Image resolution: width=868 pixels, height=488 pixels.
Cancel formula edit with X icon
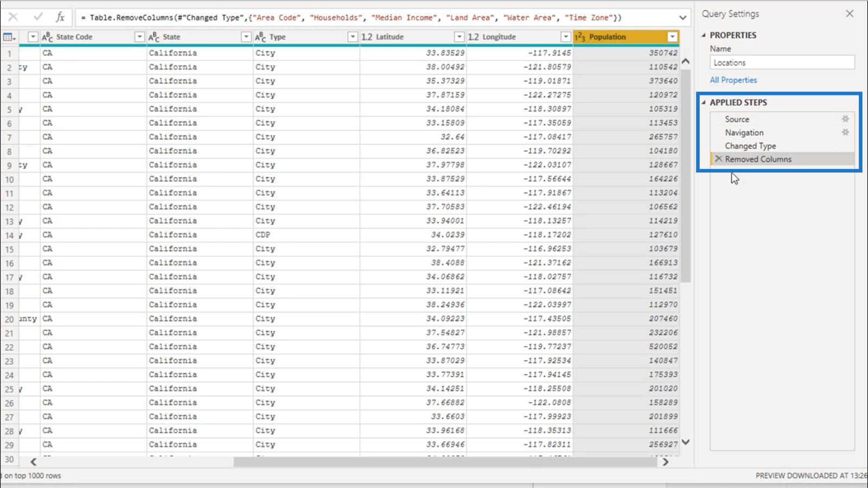tap(13, 17)
